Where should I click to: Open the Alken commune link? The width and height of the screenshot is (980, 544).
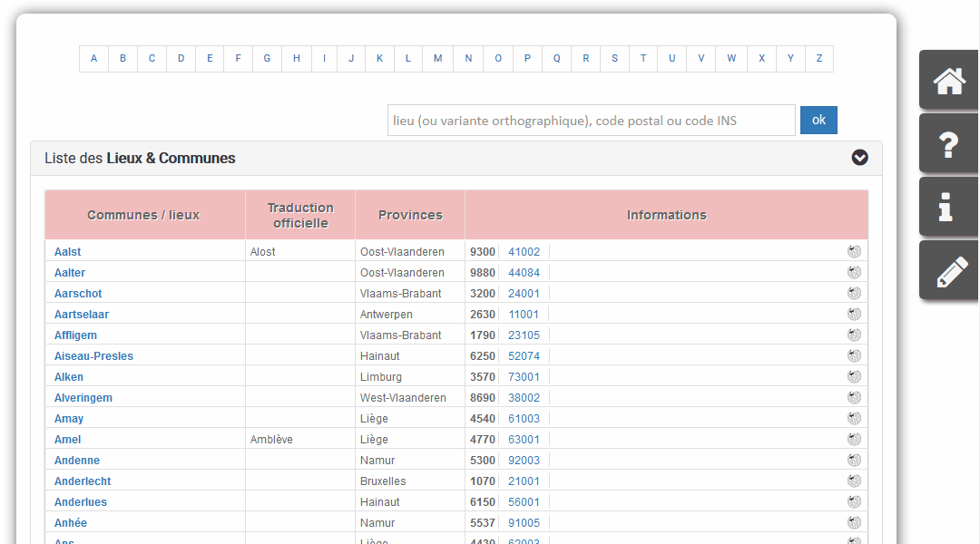pos(69,376)
